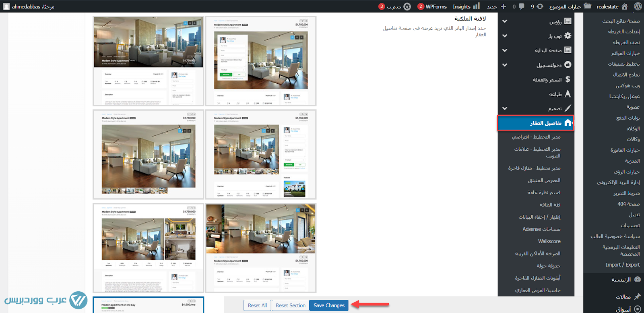Click the Reset All button
Image resolution: width=644 pixels, height=313 pixels.
[x=257, y=305]
